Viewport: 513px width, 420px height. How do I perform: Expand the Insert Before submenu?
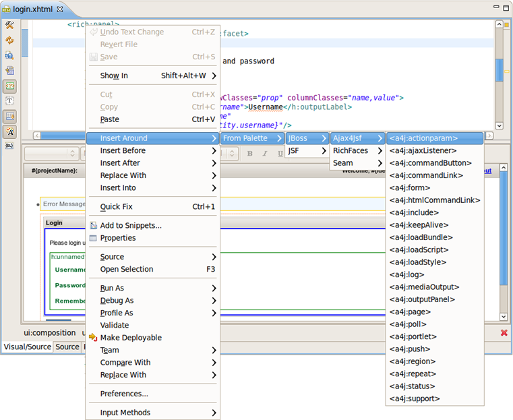153,150
